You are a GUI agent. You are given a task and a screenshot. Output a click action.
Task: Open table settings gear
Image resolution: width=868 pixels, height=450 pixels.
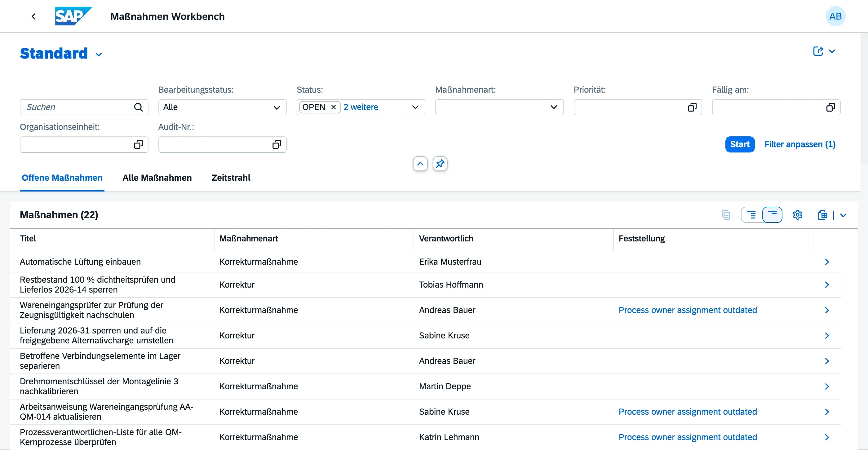click(x=797, y=215)
